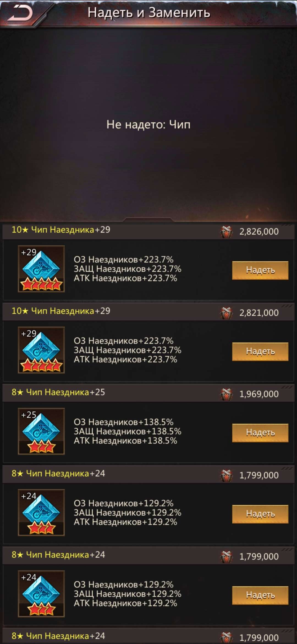Select 8★ Чип Наездника+25 header
The image size is (297, 644).
(148, 394)
